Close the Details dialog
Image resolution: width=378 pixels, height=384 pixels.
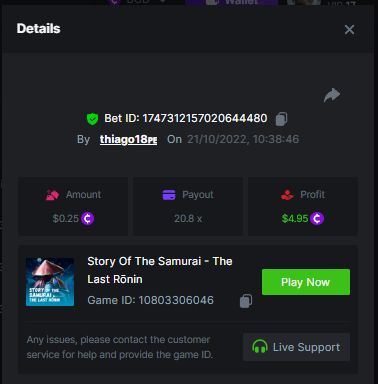pyautogui.click(x=349, y=30)
